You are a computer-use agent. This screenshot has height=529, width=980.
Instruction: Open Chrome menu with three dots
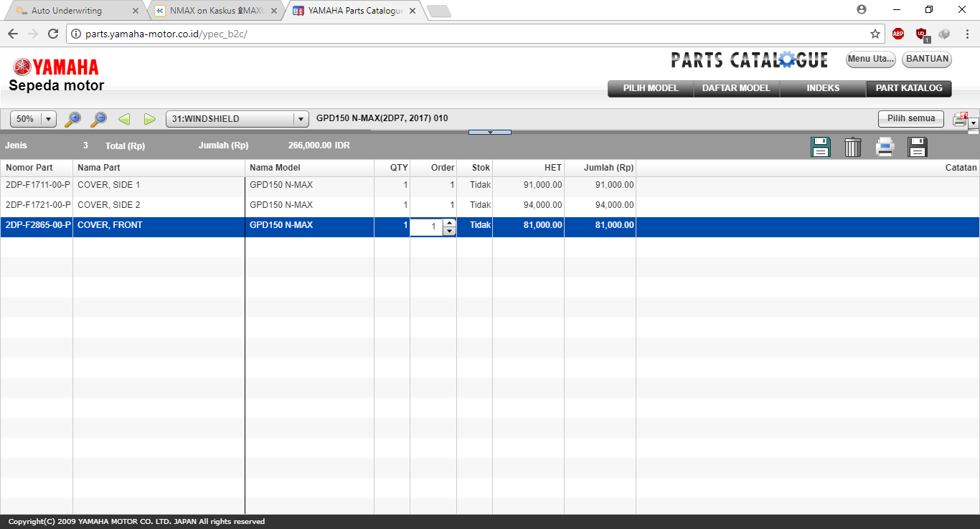point(966,34)
